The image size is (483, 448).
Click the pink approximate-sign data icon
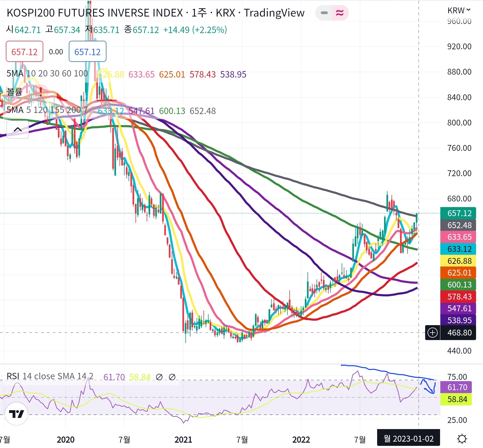[x=340, y=13]
